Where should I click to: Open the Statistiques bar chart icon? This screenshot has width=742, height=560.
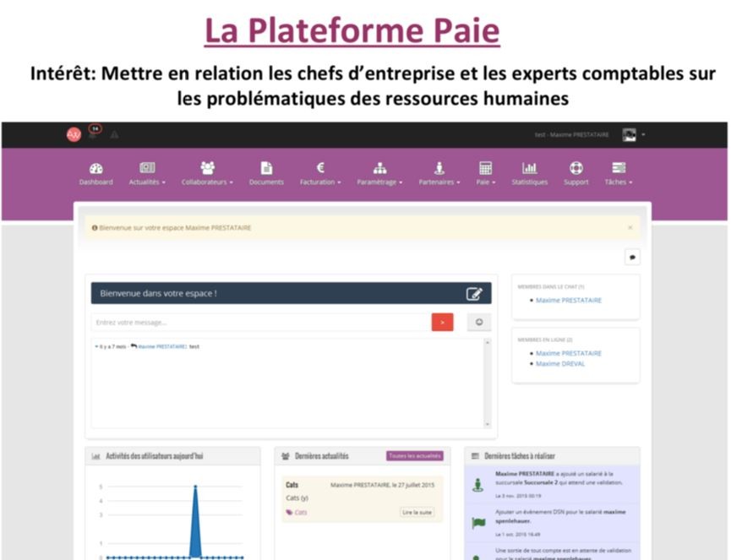(x=529, y=168)
